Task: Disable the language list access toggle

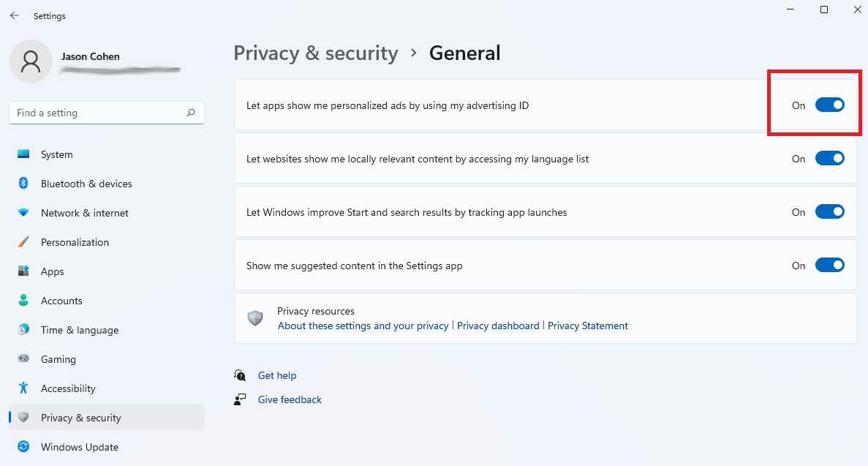Action: click(829, 159)
